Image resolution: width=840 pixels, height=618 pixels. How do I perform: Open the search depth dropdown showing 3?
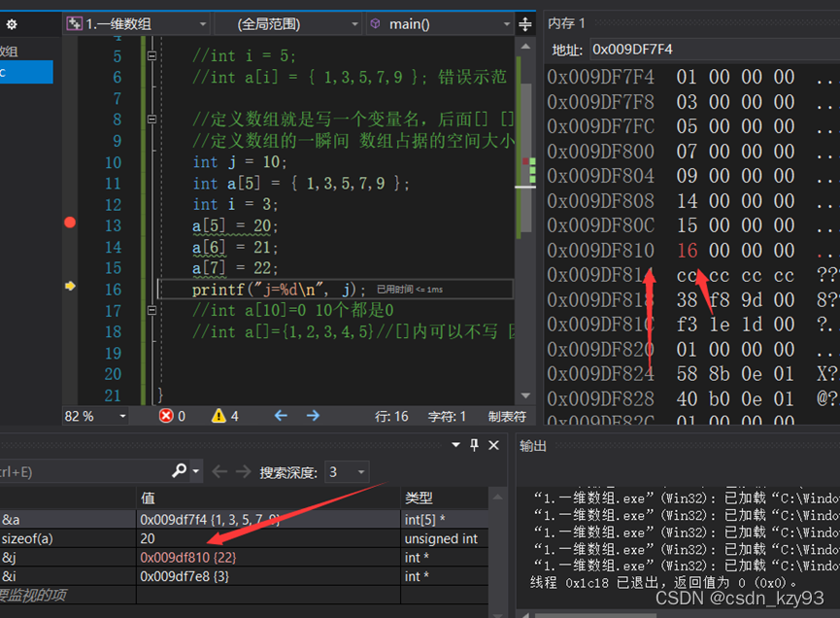[347, 471]
